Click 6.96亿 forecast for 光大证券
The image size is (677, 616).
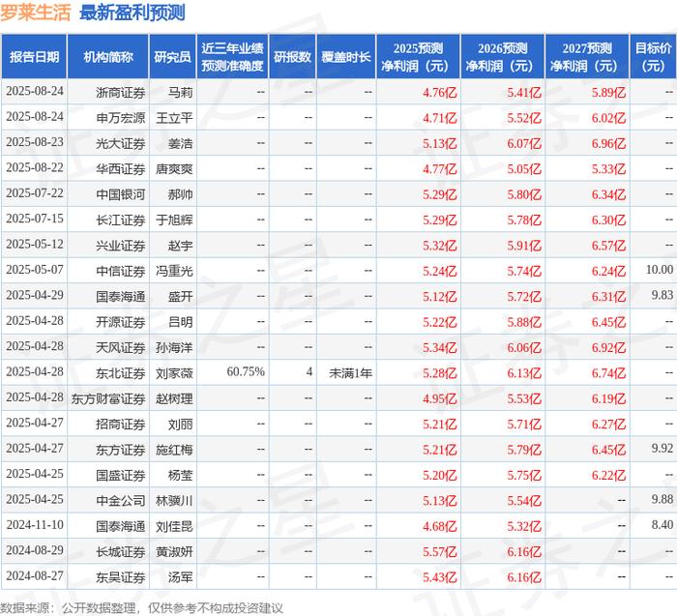pyautogui.click(x=608, y=143)
